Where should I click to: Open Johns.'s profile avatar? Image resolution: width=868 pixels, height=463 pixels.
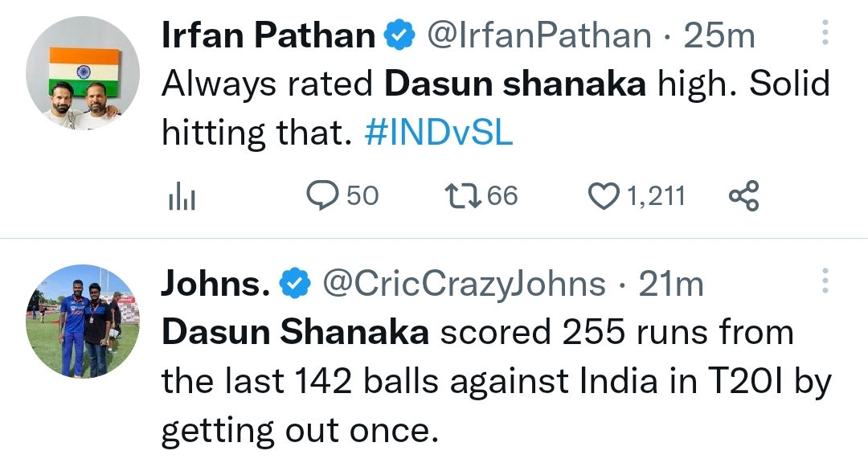point(83,322)
